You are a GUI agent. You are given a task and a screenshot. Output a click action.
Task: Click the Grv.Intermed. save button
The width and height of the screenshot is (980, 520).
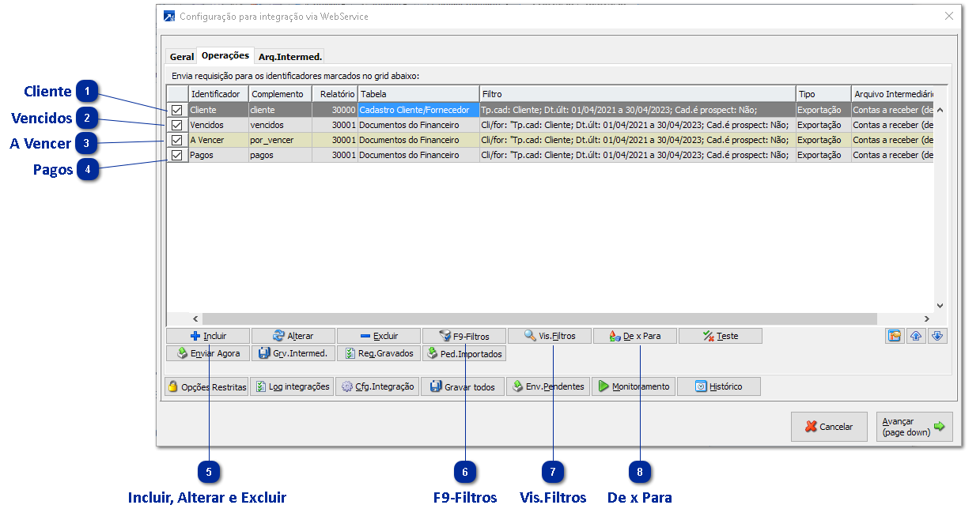click(293, 353)
